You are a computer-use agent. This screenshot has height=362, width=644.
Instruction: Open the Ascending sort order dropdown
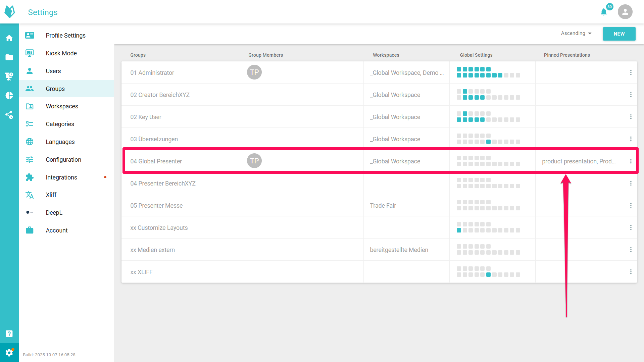point(576,33)
